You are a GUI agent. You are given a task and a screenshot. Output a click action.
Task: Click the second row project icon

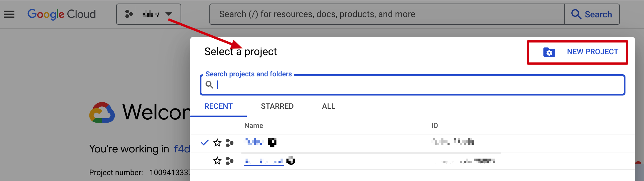pos(229,161)
